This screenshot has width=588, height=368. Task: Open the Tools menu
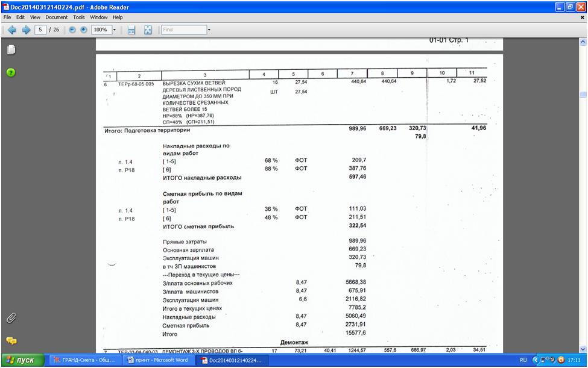click(x=79, y=17)
